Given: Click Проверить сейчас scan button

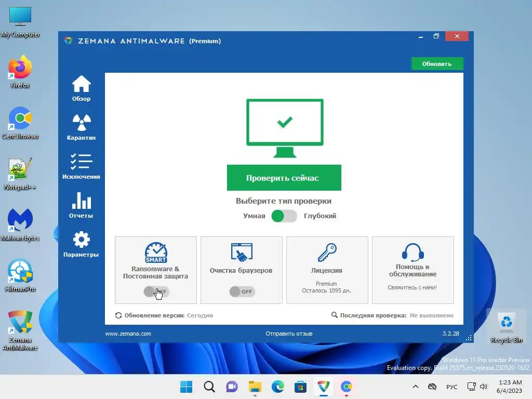Looking at the screenshot, I should tap(284, 178).
